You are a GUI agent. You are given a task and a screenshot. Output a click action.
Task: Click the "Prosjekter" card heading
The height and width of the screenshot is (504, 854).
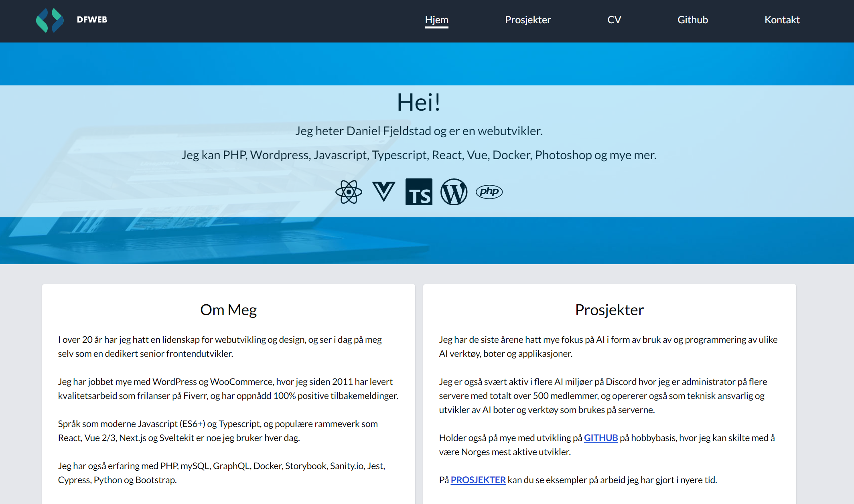609,310
